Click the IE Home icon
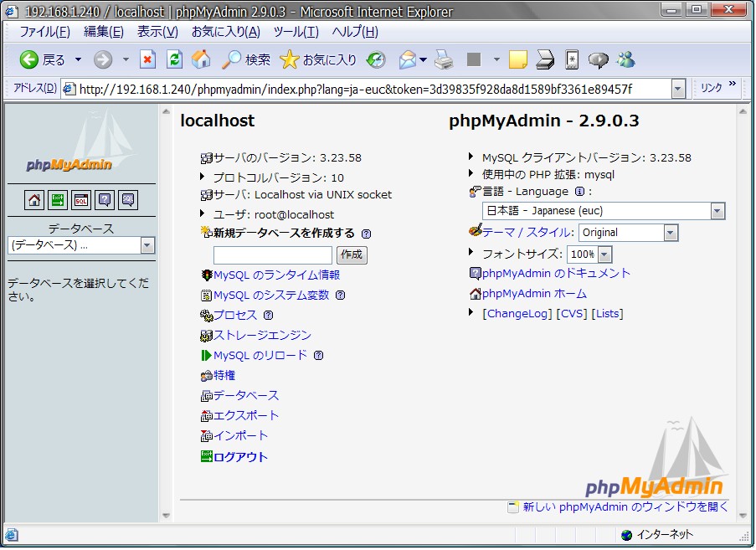This screenshot has height=550, width=756. point(201,59)
